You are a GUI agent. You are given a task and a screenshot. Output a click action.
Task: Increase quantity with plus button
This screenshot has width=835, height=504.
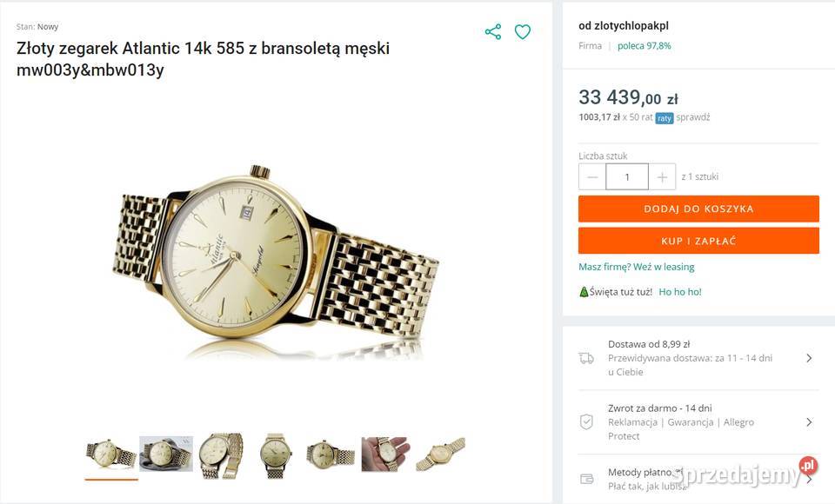pyautogui.click(x=662, y=176)
